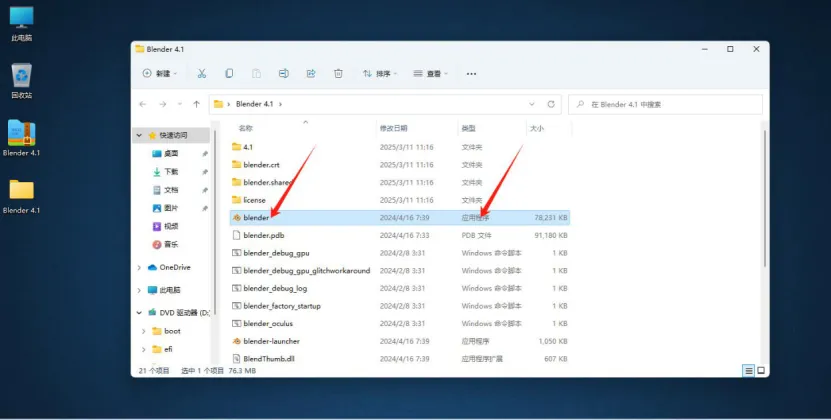Expand the boot folder node
Screen dimensions: 831x420
pos(144,331)
